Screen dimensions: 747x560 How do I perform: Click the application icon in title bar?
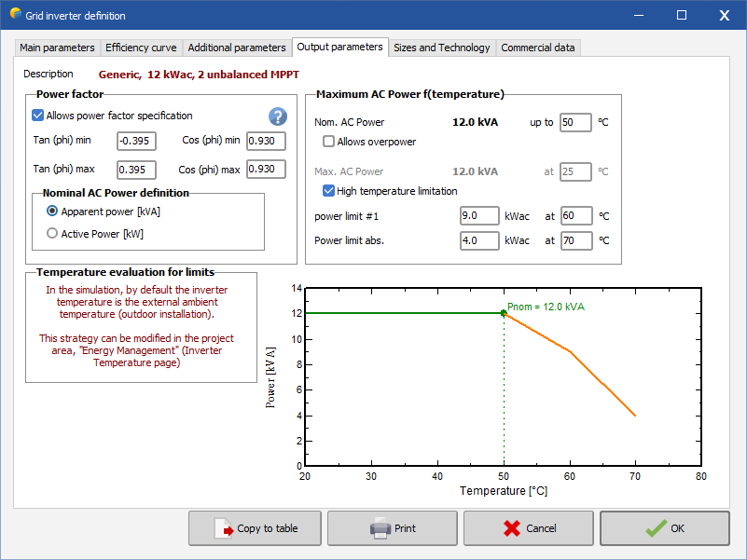15,14
